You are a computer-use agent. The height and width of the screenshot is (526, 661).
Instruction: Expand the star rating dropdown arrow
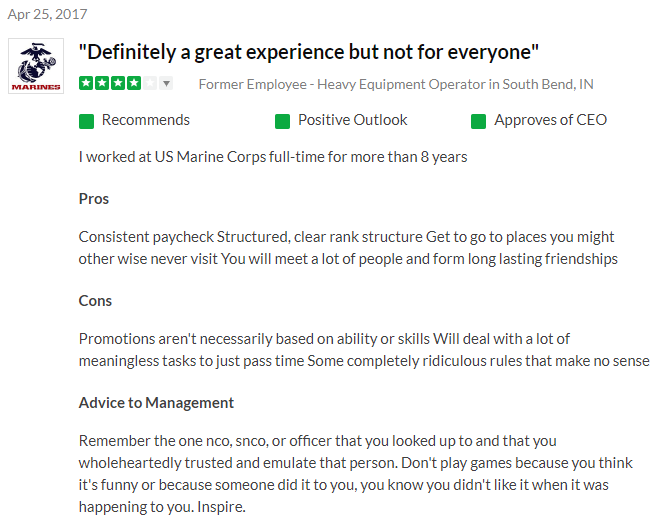click(166, 83)
